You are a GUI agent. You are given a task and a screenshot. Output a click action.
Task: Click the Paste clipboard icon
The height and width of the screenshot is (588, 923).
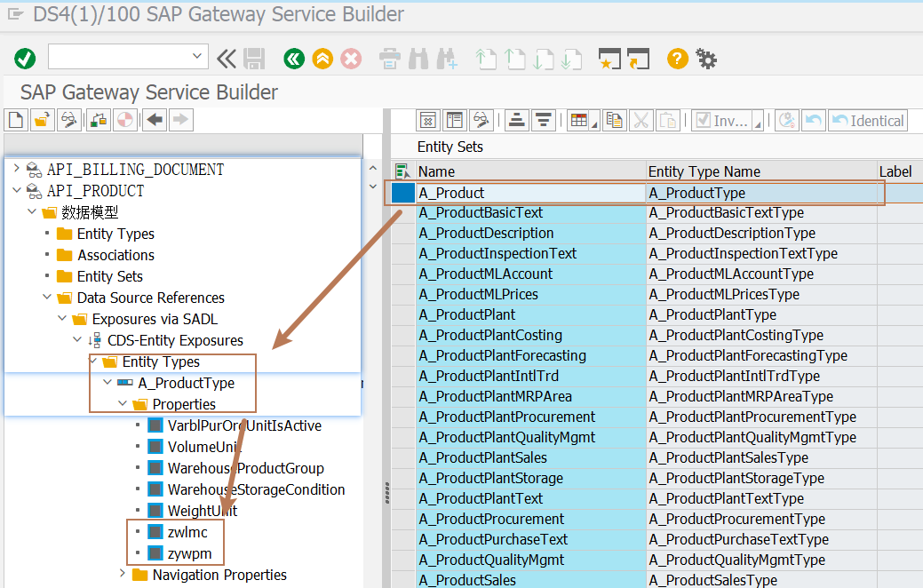coord(667,121)
